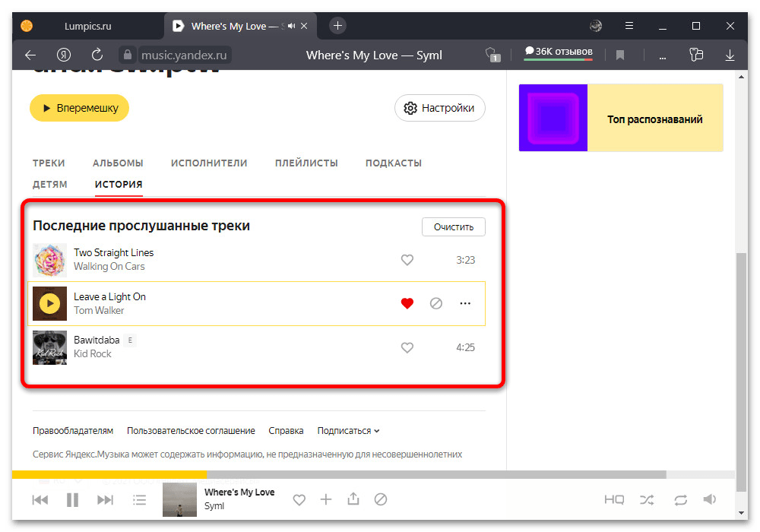Viewport: 760px width, 532px height.
Task: Add current track to playlist with plus
Action: pyautogui.click(x=326, y=499)
